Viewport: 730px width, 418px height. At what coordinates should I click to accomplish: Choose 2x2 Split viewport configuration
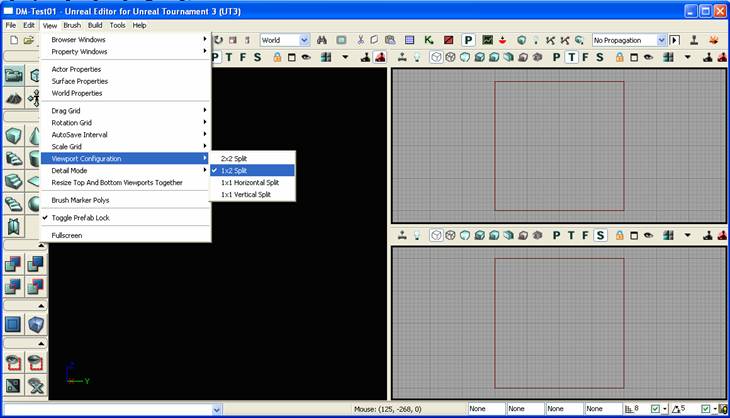[x=252, y=159]
